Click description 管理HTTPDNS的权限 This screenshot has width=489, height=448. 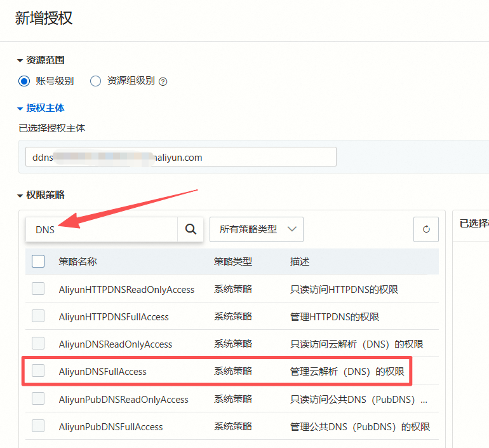pos(335,317)
